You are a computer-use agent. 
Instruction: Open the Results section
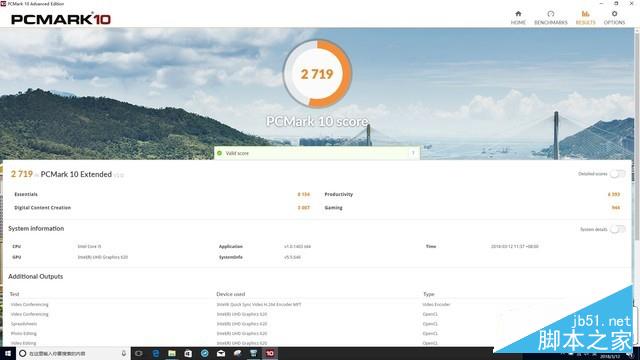[585, 18]
